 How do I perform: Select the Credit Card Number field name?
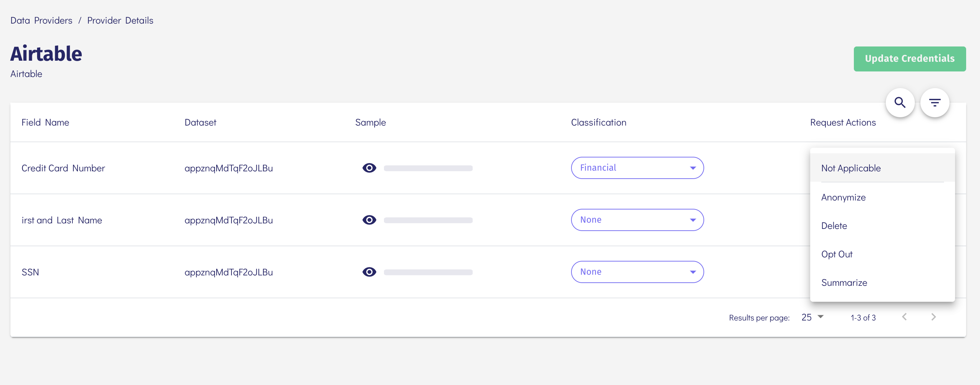[63, 168]
